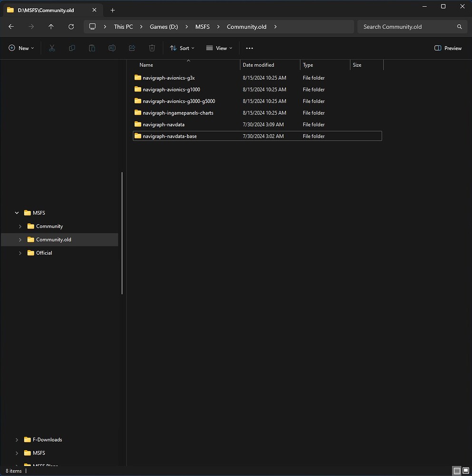The width and height of the screenshot is (472, 476).
Task: Open the Sort dropdown
Action: point(182,48)
